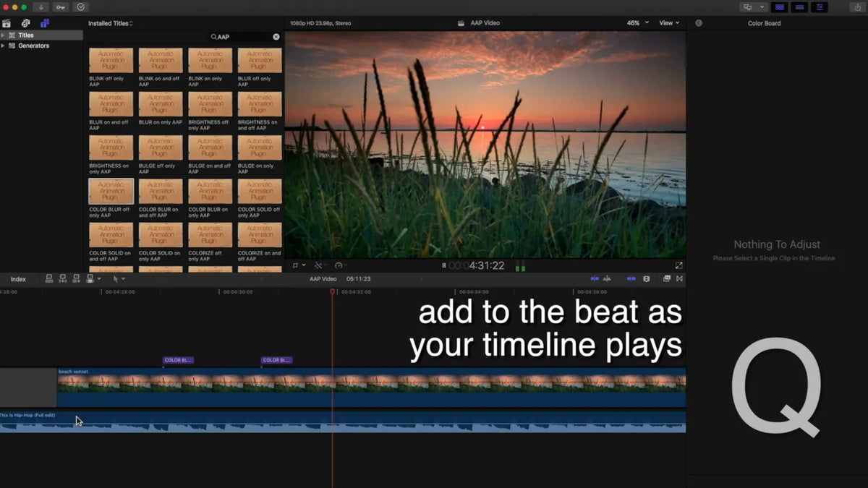Screen dimensions: 868x488
Task: Select the COLORIZE on and off AAP title
Action: tap(260, 235)
